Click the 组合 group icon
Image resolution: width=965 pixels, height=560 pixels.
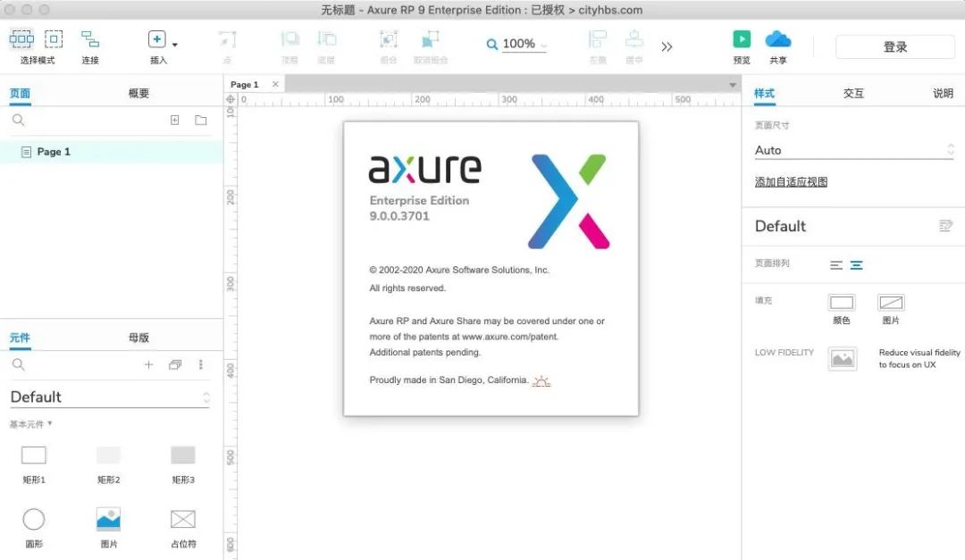tap(389, 39)
